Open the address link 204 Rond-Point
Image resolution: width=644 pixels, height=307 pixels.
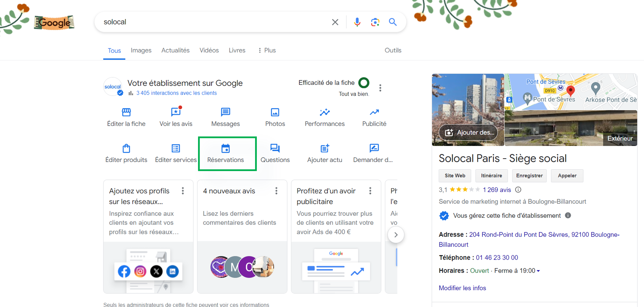click(x=529, y=240)
